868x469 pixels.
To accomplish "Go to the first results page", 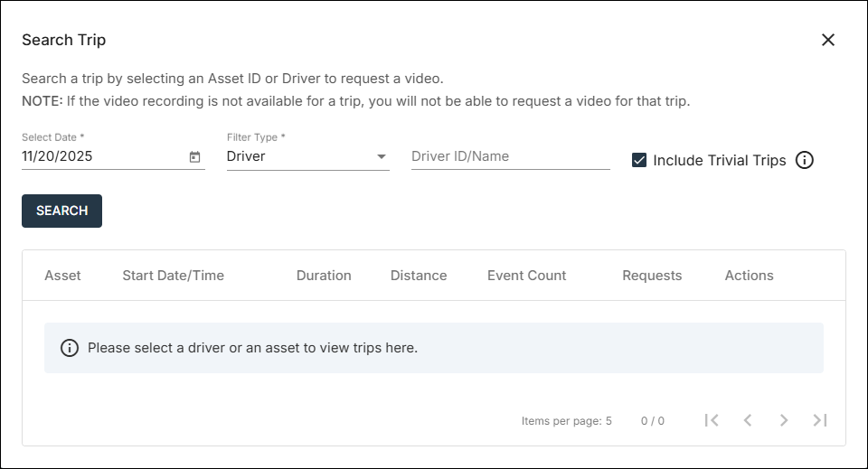I will coord(712,420).
